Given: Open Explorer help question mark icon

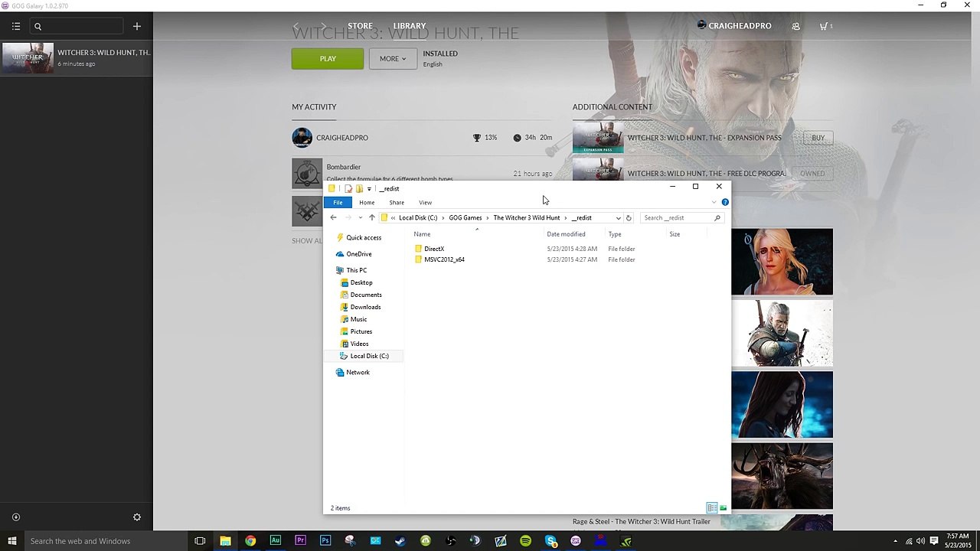Looking at the screenshot, I should click(725, 203).
